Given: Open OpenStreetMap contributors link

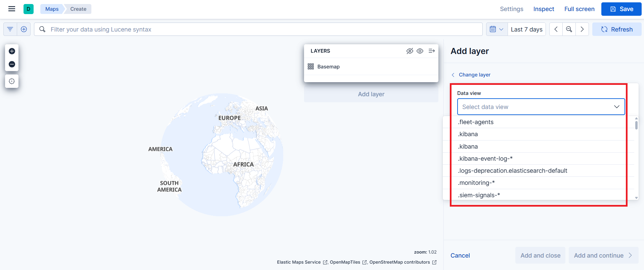Looking at the screenshot, I should (x=403, y=262).
